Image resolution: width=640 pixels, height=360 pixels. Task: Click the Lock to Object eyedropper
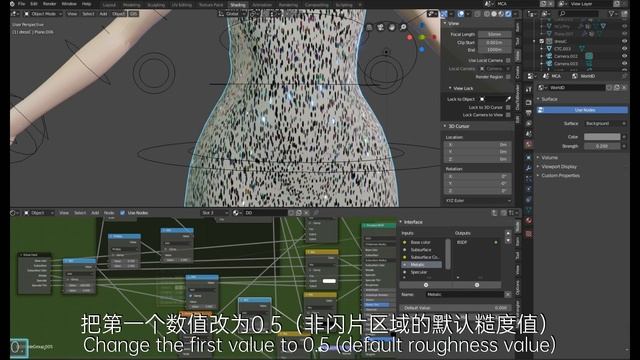click(508, 99)
